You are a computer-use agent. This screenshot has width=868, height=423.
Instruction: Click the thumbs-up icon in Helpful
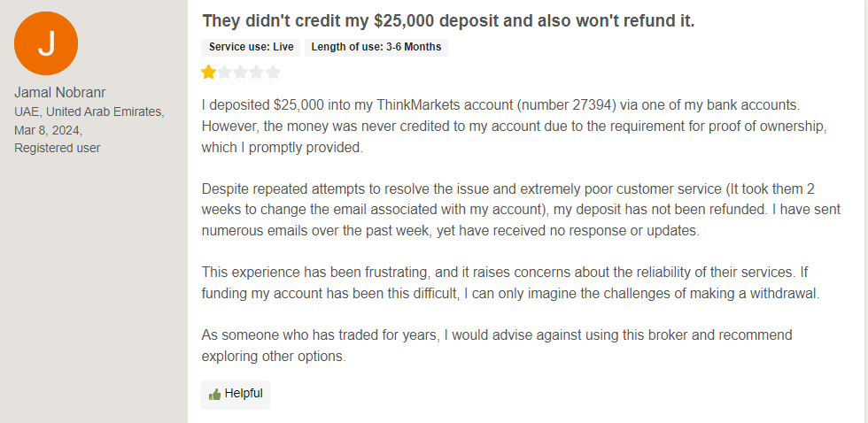tap(214, 394)
